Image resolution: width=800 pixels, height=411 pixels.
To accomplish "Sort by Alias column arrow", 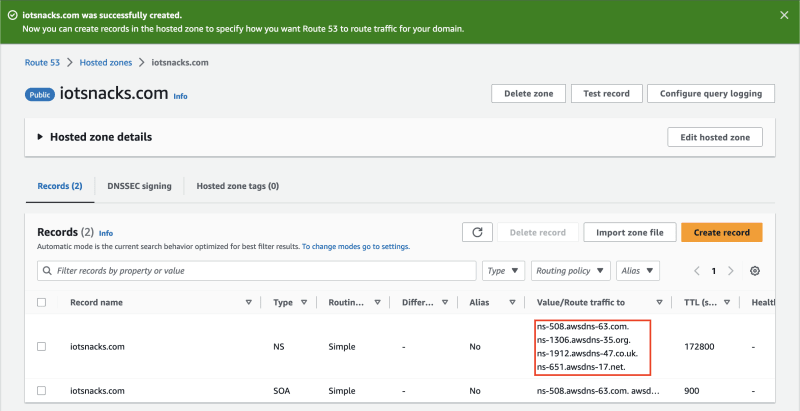I will [x=512, y=302].
